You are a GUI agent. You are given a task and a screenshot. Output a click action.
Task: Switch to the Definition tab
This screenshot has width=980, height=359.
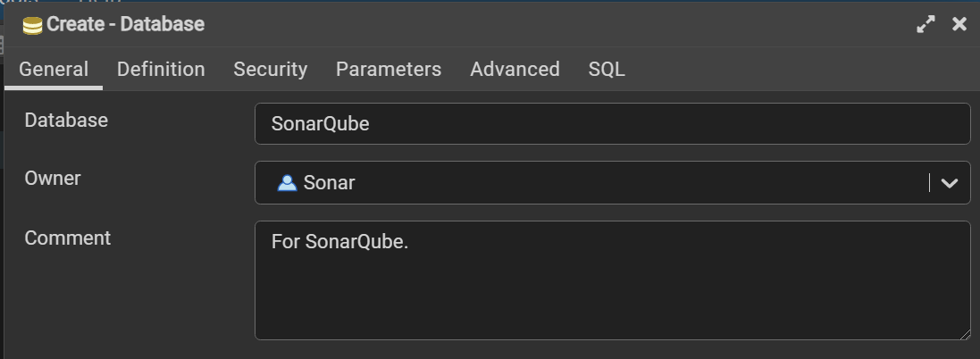(x=161, y=70)
